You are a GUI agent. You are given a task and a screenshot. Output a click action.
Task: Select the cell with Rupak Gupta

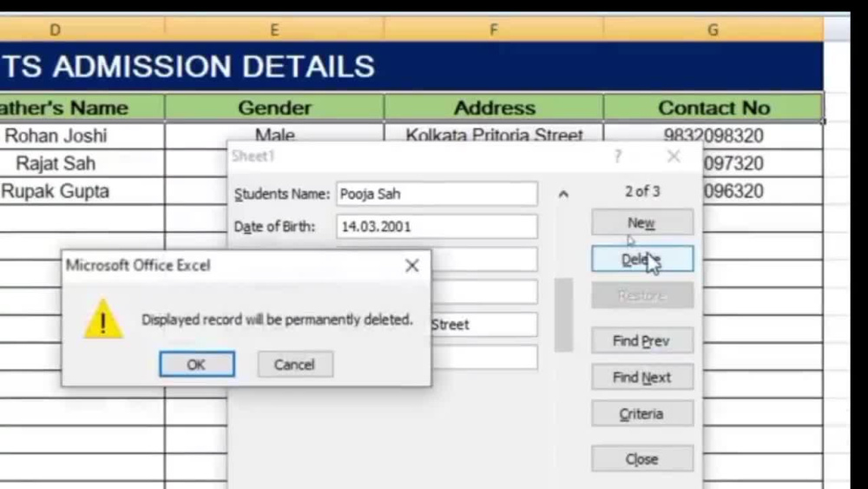pyautogui.click(x=82, y=191)
